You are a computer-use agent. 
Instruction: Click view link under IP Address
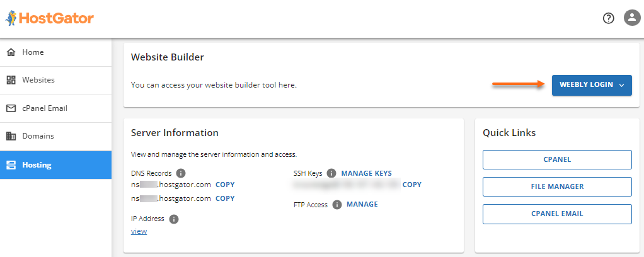tap(139, 231)
